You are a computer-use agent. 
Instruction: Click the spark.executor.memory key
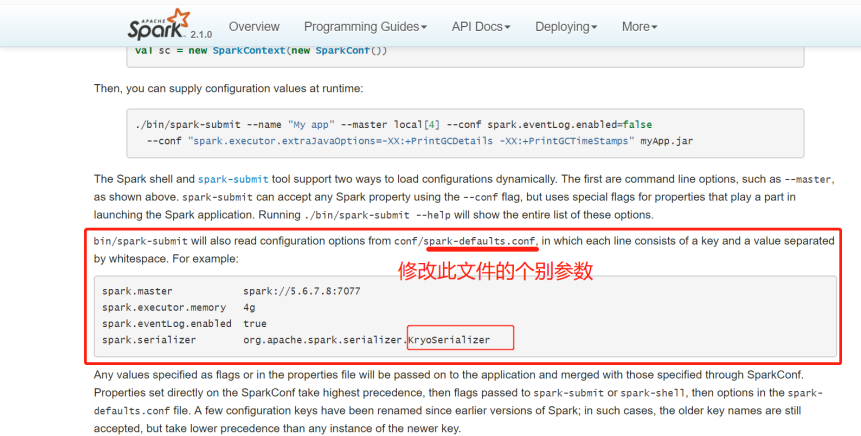[x=164, y=308]
